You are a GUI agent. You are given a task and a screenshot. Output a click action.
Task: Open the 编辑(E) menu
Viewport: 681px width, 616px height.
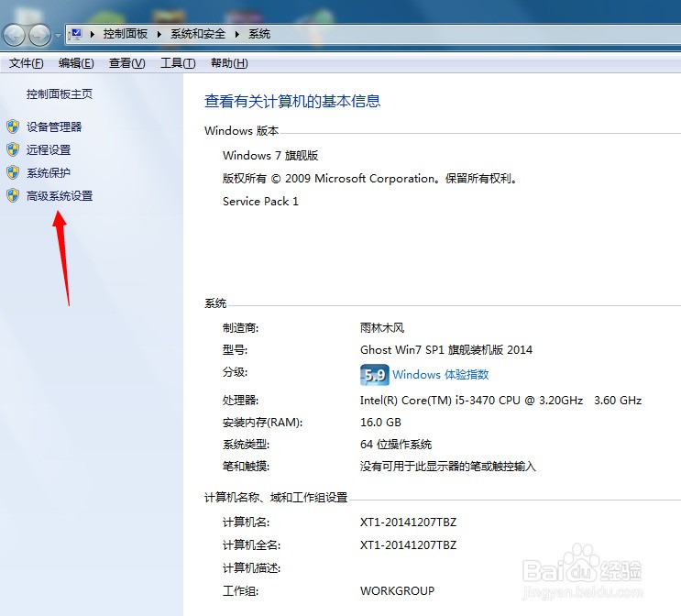click(76, 63)
